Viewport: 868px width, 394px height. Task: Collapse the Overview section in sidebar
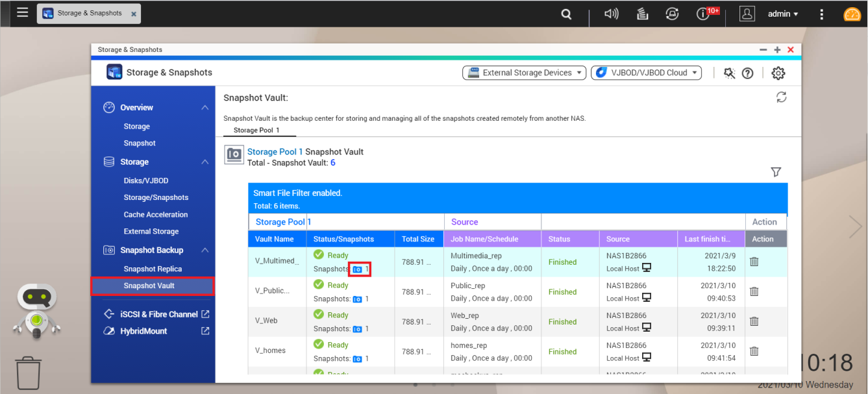click(205, 108)
